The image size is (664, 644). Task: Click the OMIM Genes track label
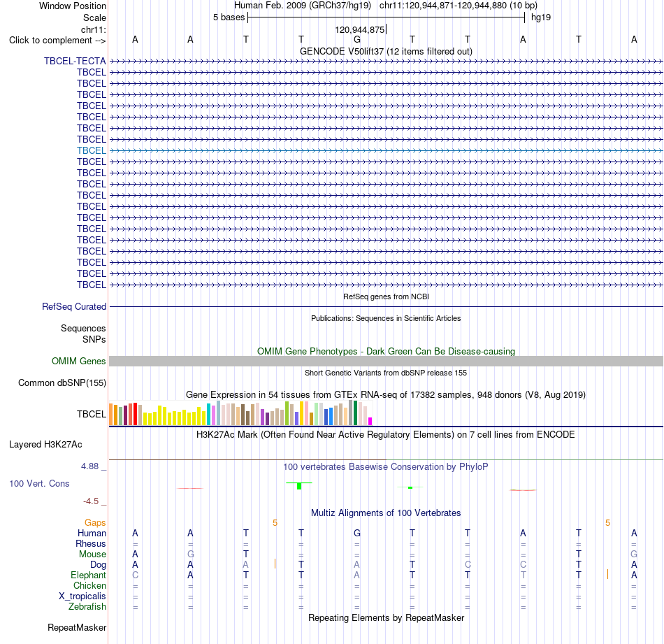click(x=79, y=361)
